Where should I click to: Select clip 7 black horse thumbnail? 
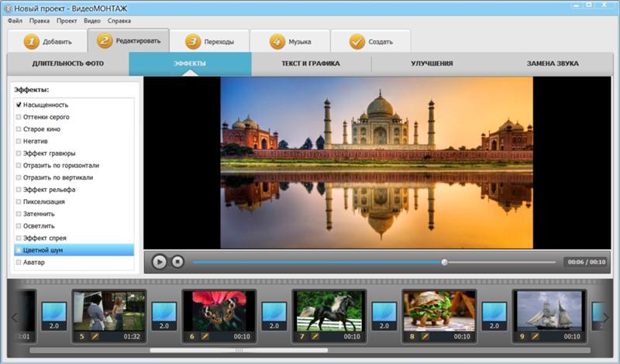(x=329, y=311)
